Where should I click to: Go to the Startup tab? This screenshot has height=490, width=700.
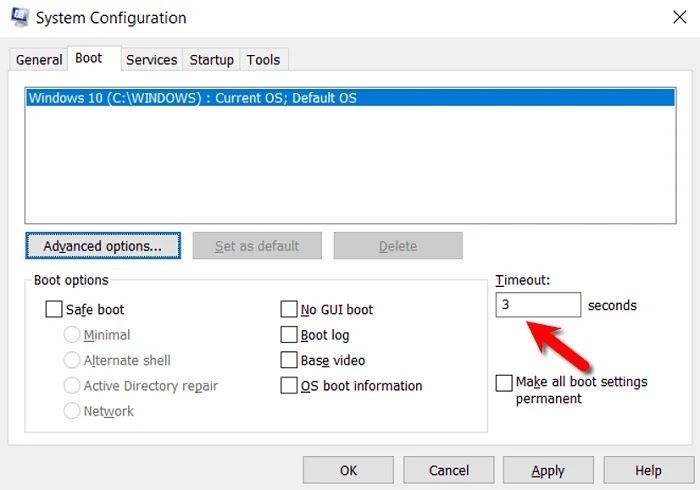pyautogui.click(x=211, y=59)
